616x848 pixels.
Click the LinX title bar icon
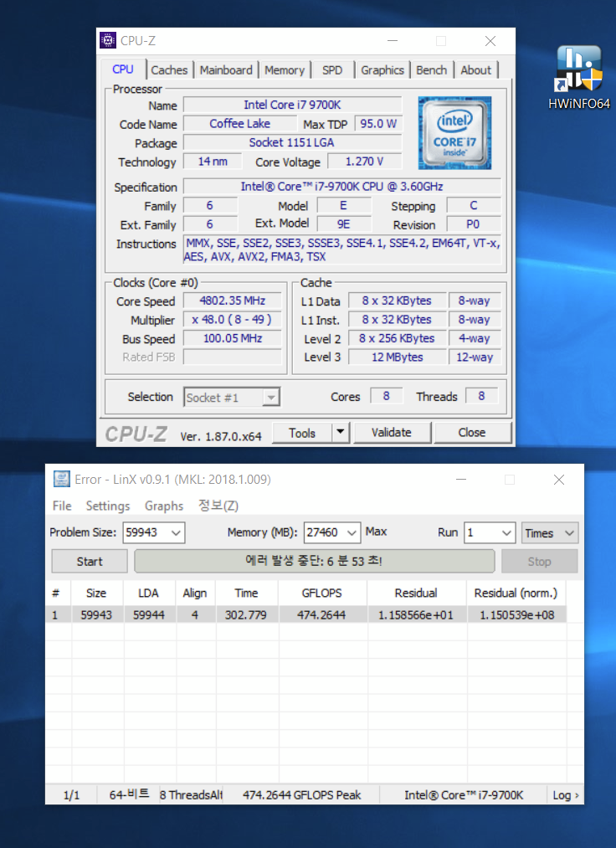pyautogui.click(x=62, y=479)
